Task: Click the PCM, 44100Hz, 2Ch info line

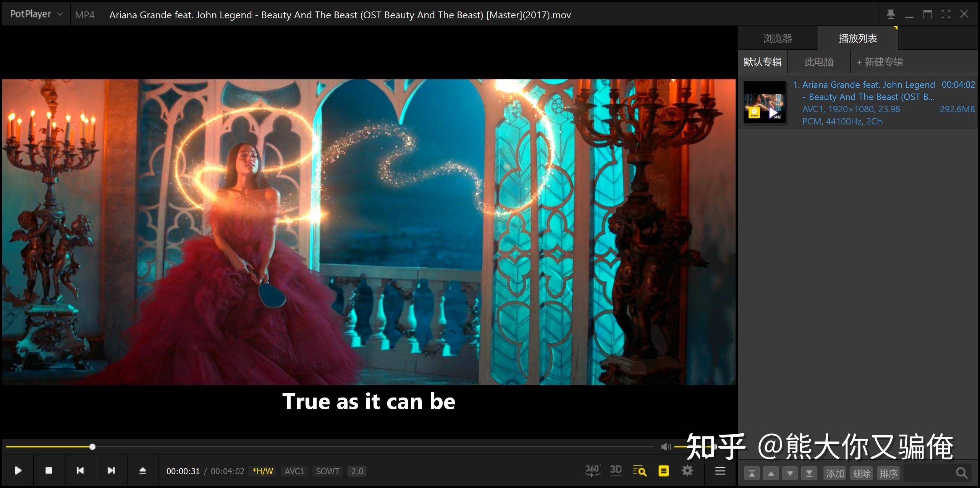Action: (842, 121)
